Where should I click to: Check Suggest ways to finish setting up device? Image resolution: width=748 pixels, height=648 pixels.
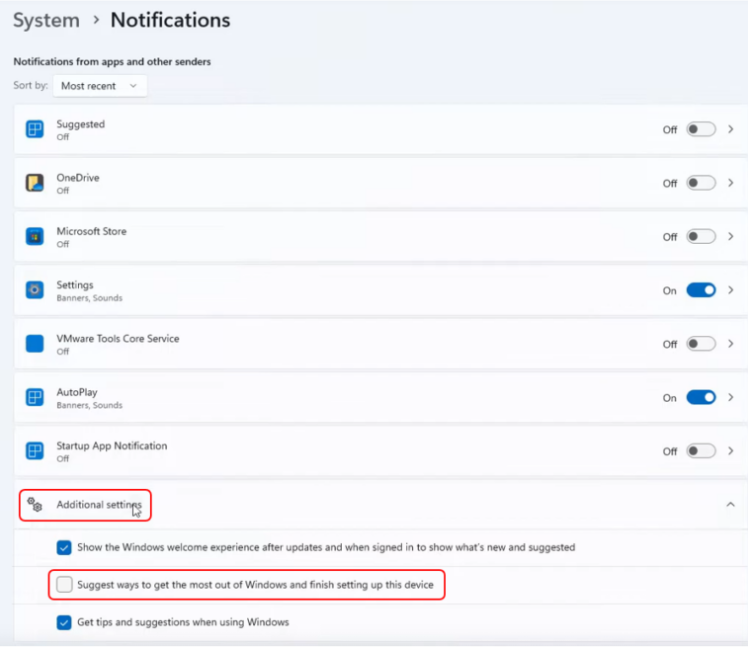coord(64,585)
